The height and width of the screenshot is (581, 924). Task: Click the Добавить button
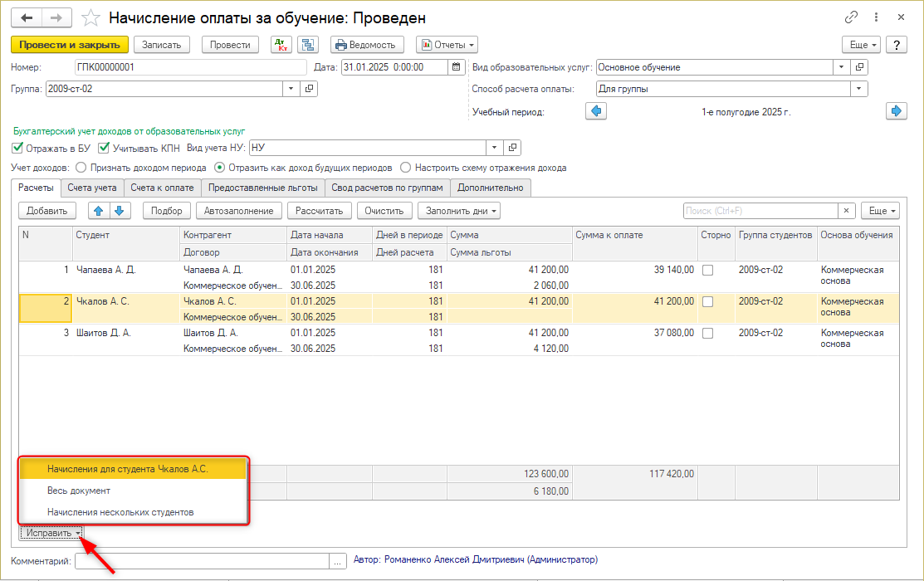coord(47,211)
